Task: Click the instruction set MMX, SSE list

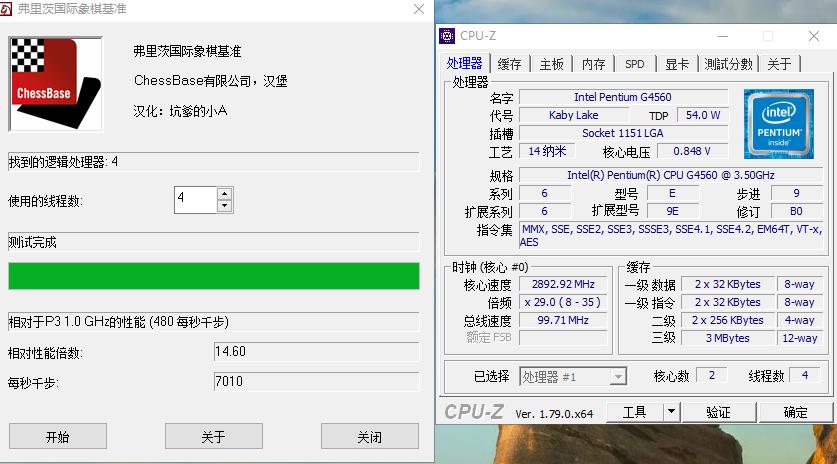Action: [x=671, y=235]
